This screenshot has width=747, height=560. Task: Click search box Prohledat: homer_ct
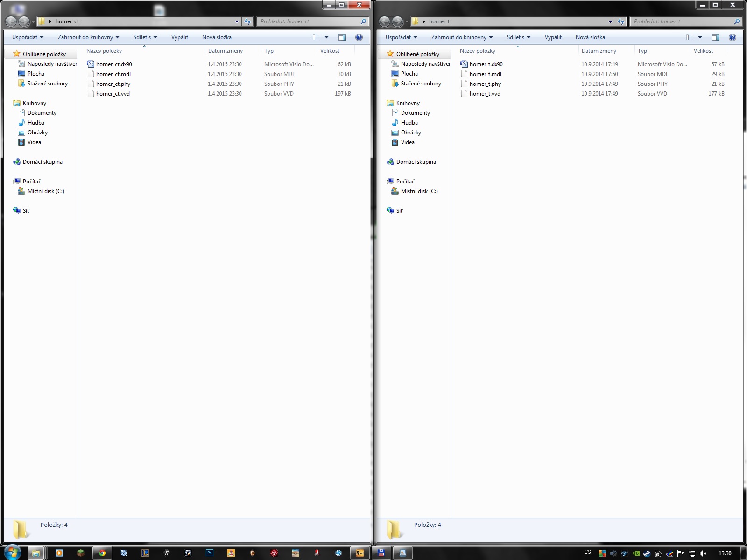point(312,21)
